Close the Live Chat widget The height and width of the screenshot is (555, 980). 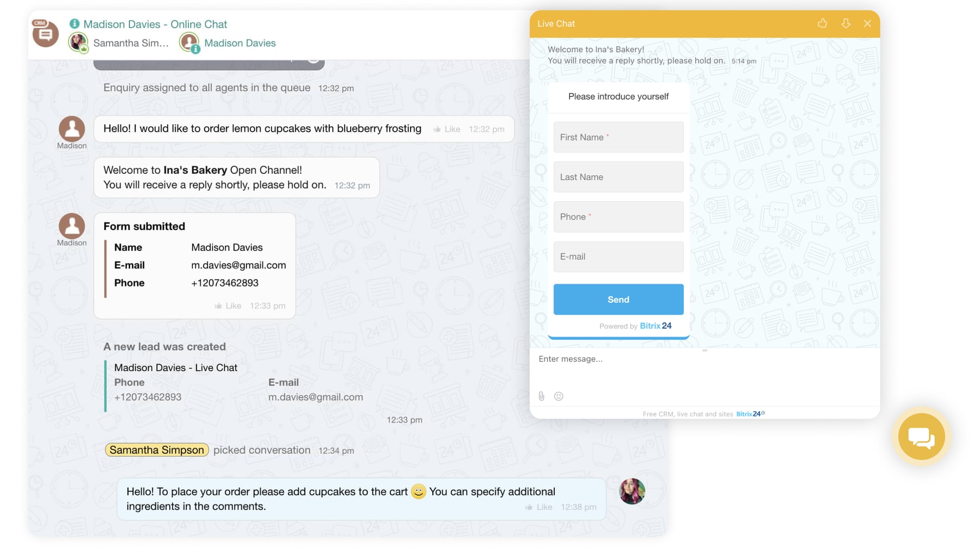(x=867, y=23)
